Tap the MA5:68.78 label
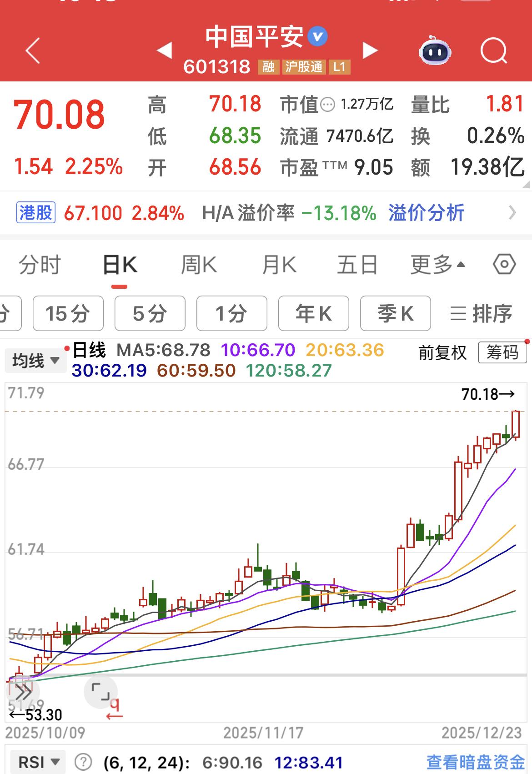 click(163, 350)
